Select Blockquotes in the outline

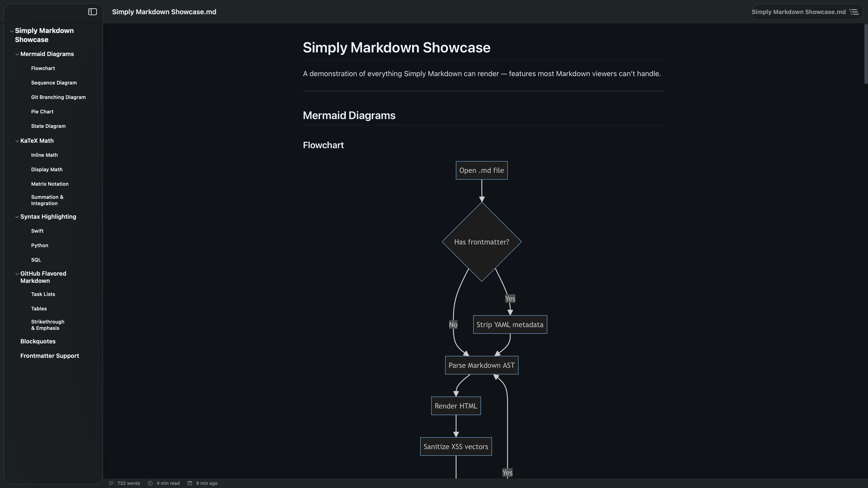(x=38, y=341)
